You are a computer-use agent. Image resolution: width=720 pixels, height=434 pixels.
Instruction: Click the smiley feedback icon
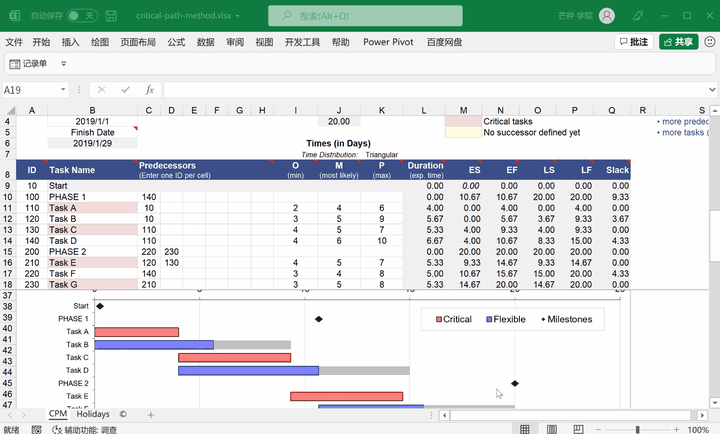pyautogui.click(x=709, y=42)
